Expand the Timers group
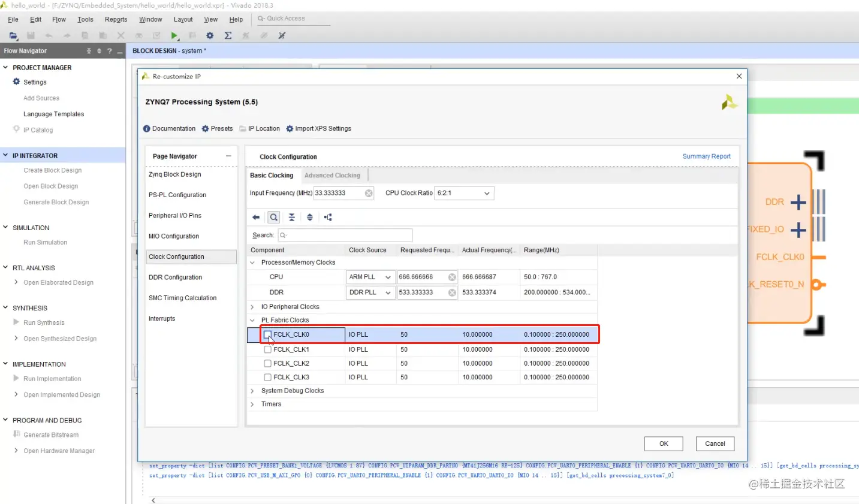859x504 pixels. [x=252, y=405]
